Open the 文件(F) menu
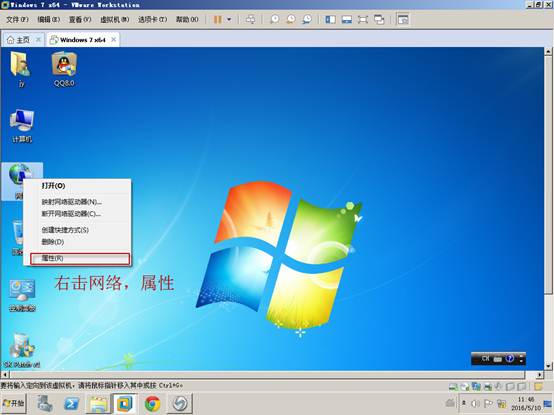Screen dimensions: 554x415 17,19
